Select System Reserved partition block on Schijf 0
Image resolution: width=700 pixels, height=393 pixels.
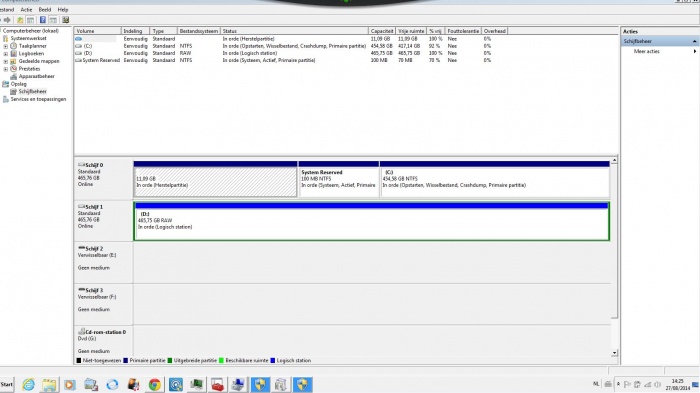338,179
